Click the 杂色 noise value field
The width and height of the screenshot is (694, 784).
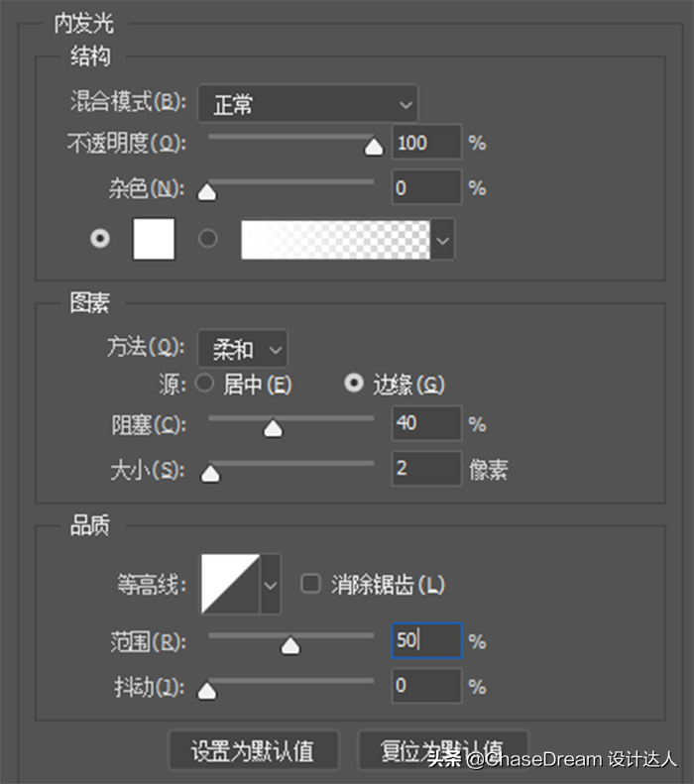[426, 187]
